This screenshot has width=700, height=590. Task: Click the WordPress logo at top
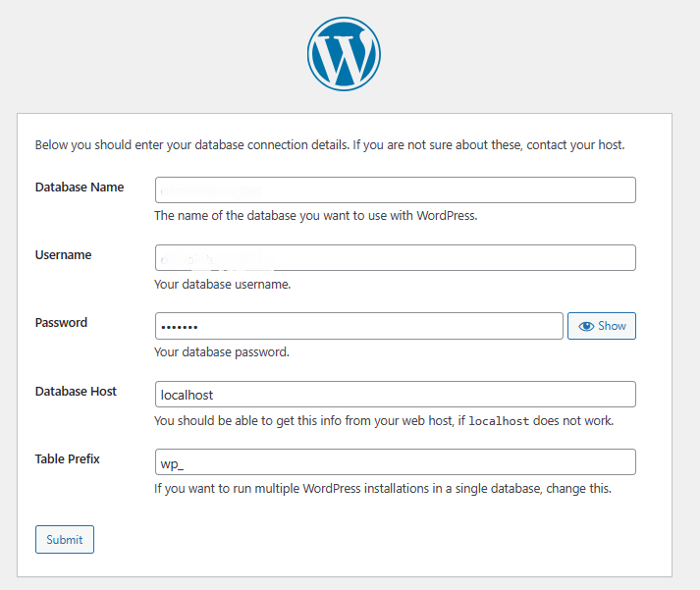click(344, 54)
